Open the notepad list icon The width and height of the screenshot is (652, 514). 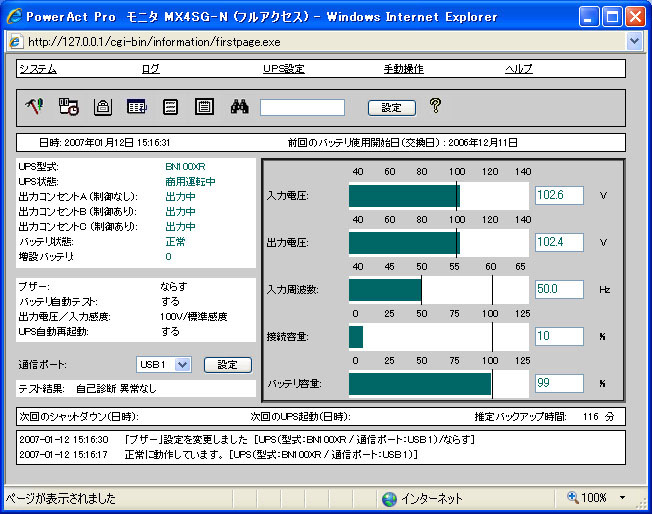[x=205, y=106]
